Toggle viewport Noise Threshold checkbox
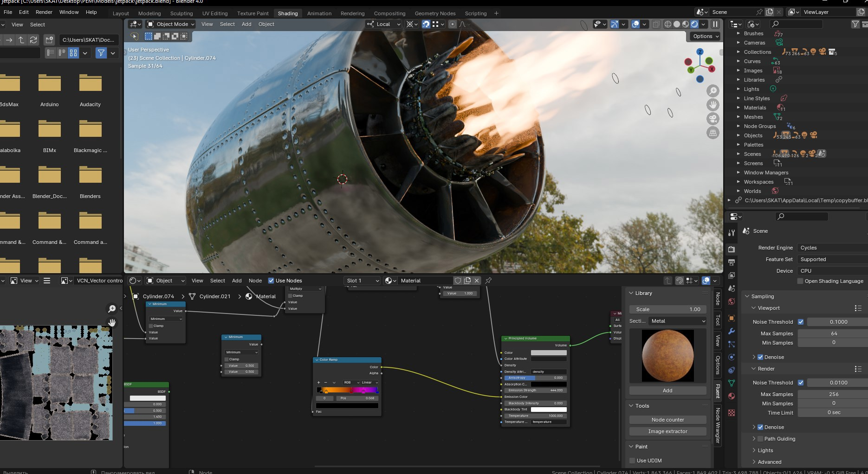Image resolution: width=868 pixels, height=474 pixels. click(x=801, y=322)
